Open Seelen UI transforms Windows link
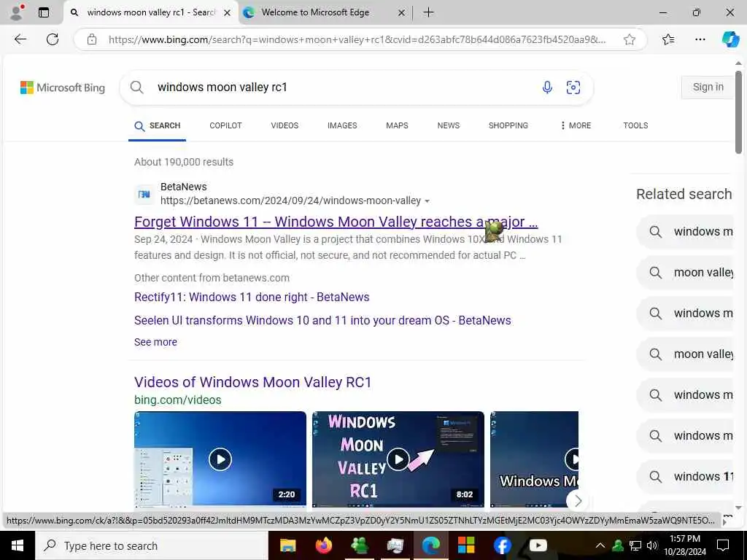747x560 pixels. point(322,321)
